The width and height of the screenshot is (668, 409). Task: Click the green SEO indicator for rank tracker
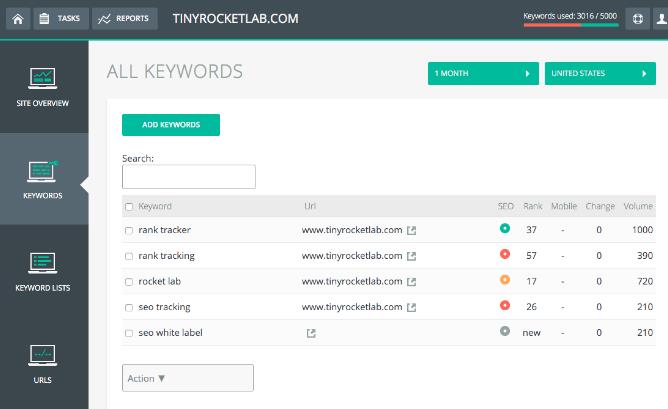click(505, 228)
